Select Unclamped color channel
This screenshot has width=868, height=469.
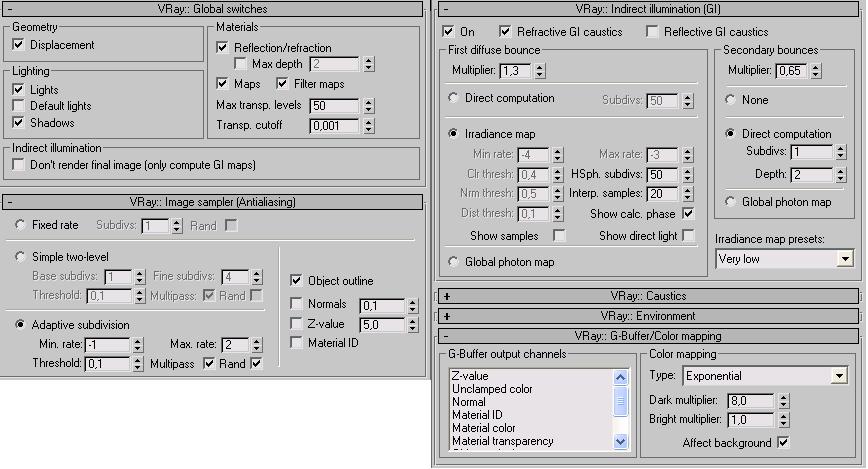pyautogui.click(x=492, y=389)
